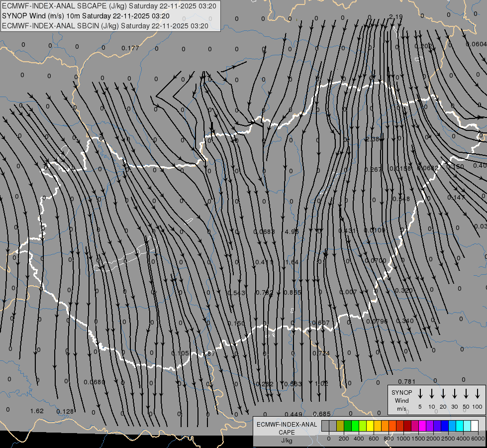
Task: Click the 0.431 value on the map
Action: pyautogui.click(x=347, y=230)
